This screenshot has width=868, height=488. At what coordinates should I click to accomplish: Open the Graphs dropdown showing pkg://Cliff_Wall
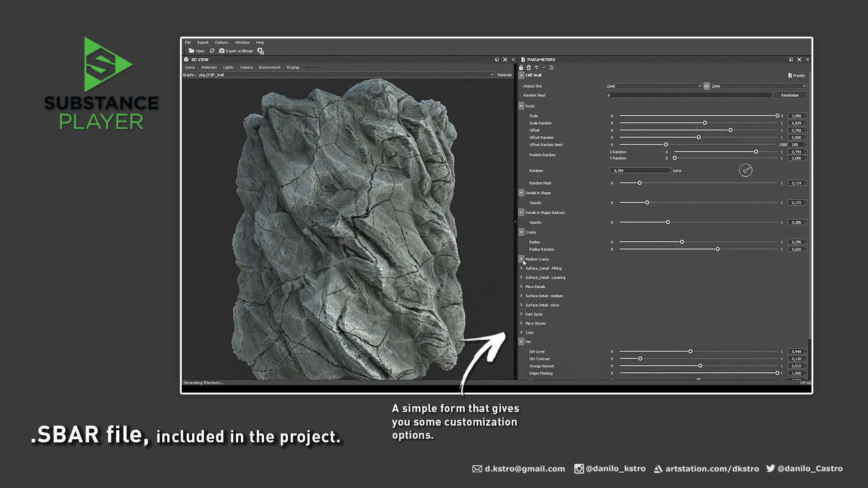[x=346, y=75]
